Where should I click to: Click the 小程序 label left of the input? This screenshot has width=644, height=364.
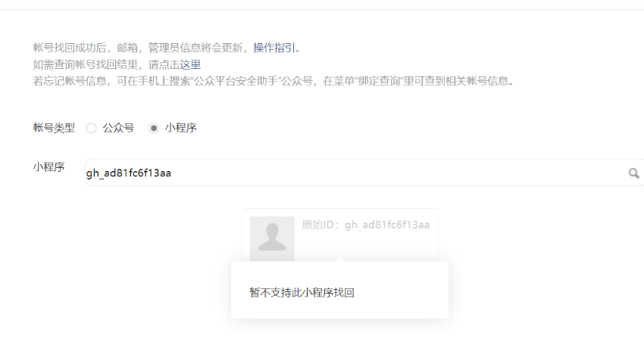49,167
